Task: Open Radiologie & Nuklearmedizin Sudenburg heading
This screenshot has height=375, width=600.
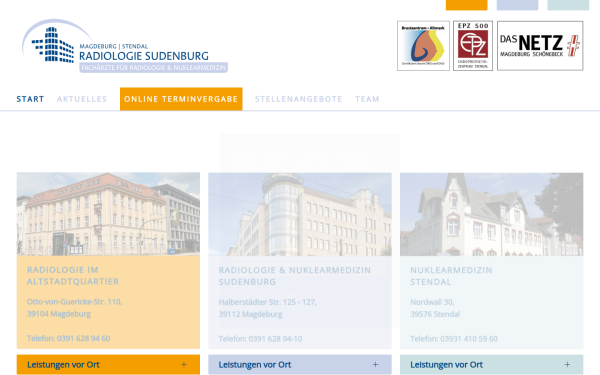Action: [x=295, y=276]
